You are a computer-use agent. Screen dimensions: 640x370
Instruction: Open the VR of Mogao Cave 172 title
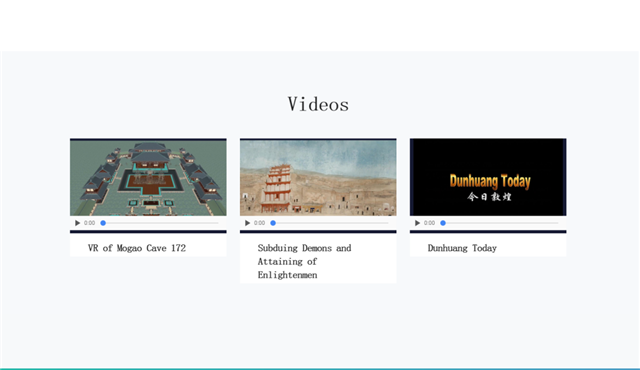pyautogui.click(x=137, y=248)
